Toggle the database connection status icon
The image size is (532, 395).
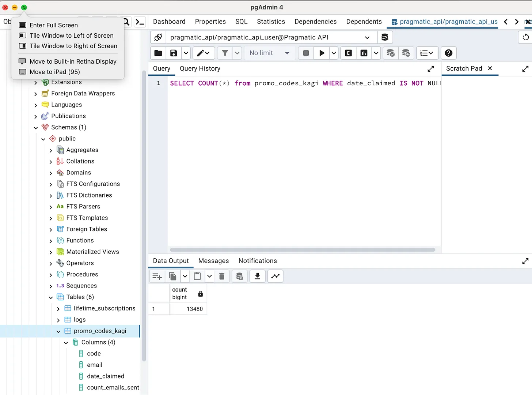coord(158,37)
